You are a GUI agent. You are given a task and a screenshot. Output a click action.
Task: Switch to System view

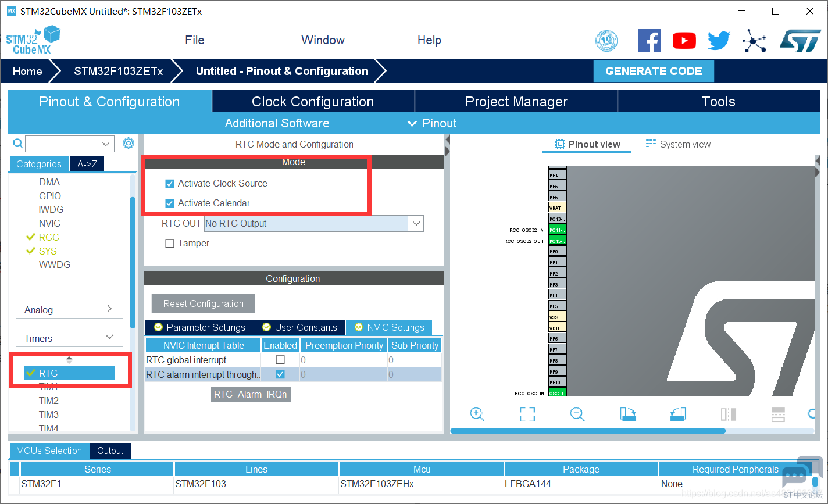point(679,144)
